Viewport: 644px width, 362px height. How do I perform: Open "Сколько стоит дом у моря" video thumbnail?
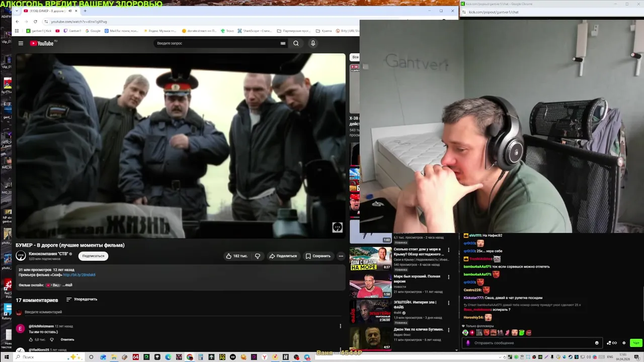(370, 258)
